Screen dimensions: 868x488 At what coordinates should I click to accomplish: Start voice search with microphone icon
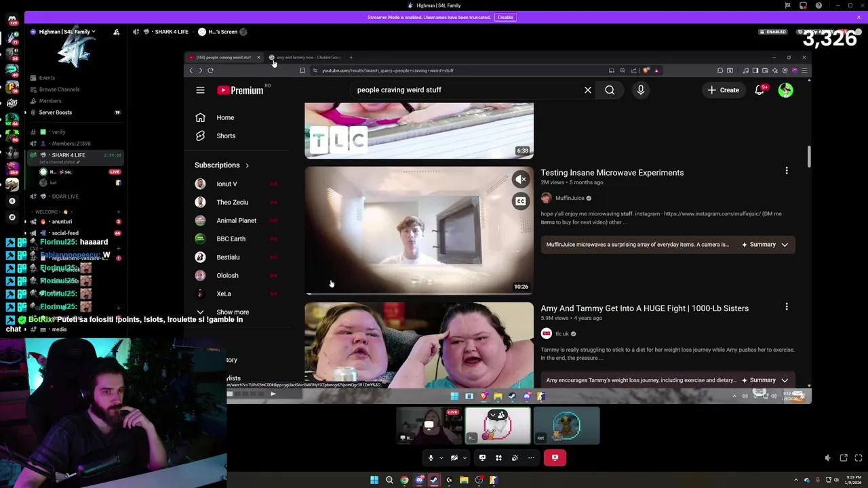641,90
